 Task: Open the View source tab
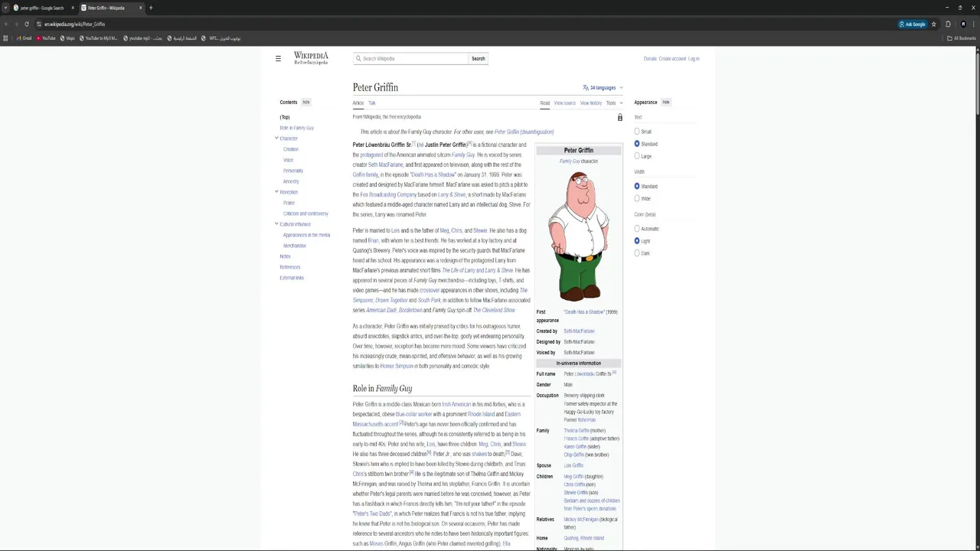565,103
